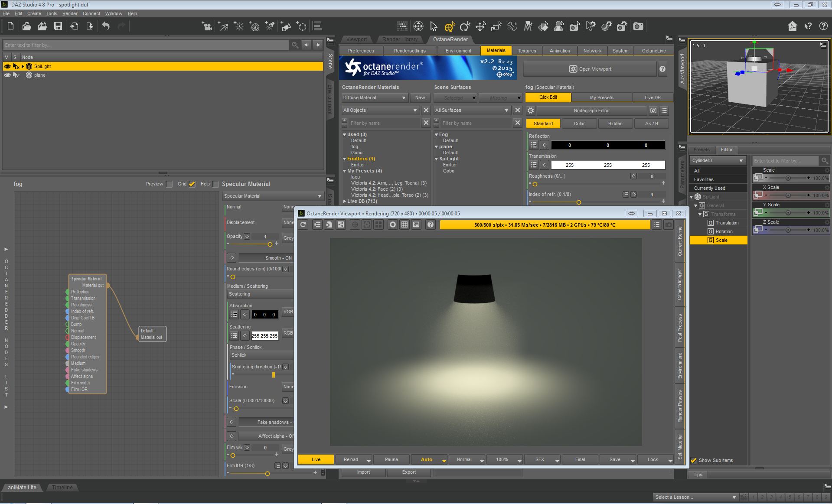Open the Help question mark in main toolbar
The height and width of the screenshot is (504, 832).
coord(823,26)
